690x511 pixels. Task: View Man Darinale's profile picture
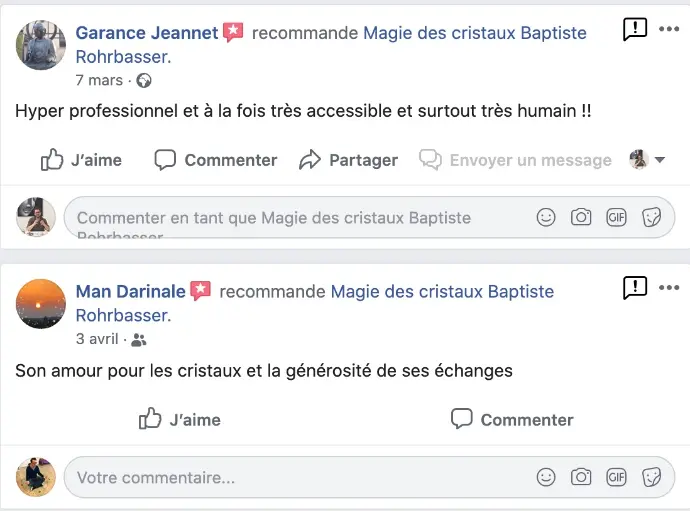(x=41, y=303)
